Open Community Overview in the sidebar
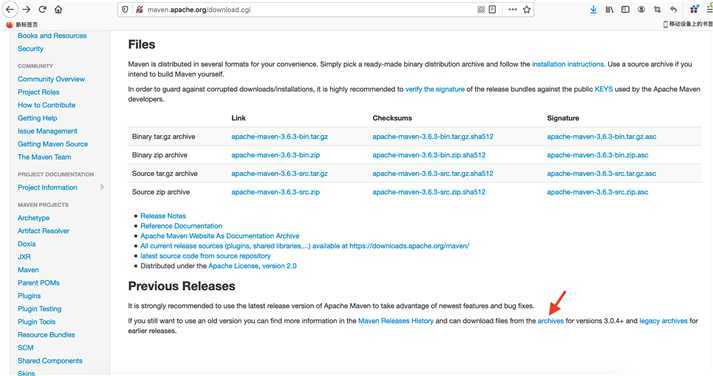Viewport: 713px width, 376px height. coord(51,79)
